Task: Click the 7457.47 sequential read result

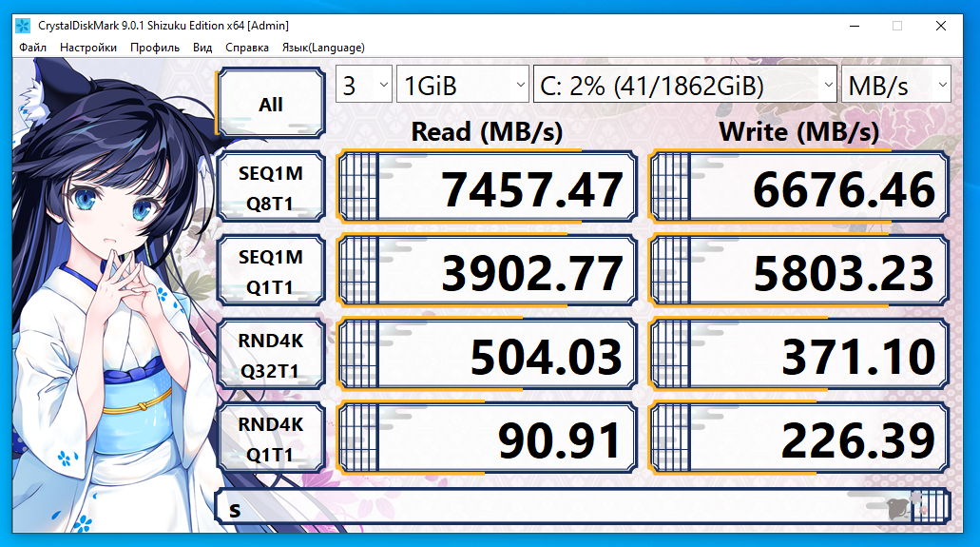Action: 487,187
